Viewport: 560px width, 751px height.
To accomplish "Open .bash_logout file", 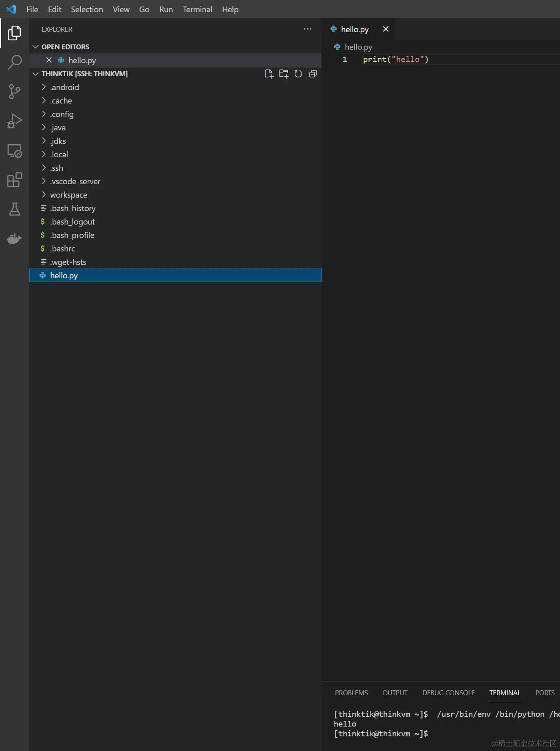I will 175,222.
